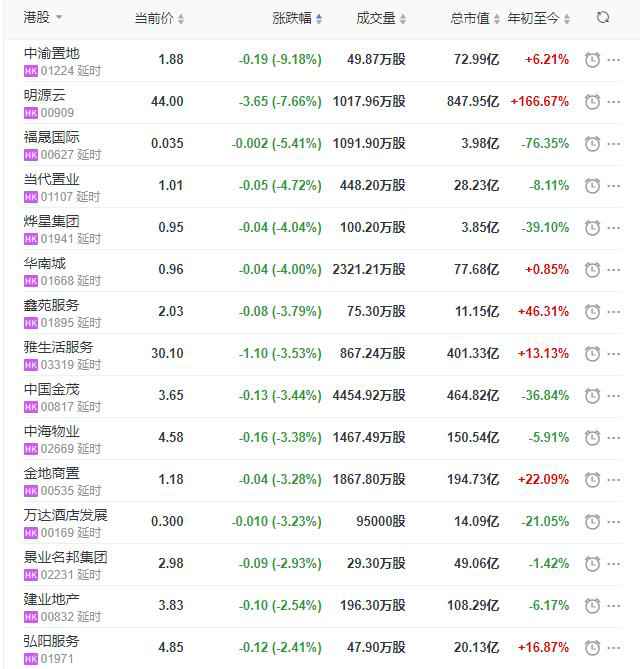Viewport: 640px width, 669px height.
Task: Open stock 中国金茂 00817
Action: pos(62,398)
